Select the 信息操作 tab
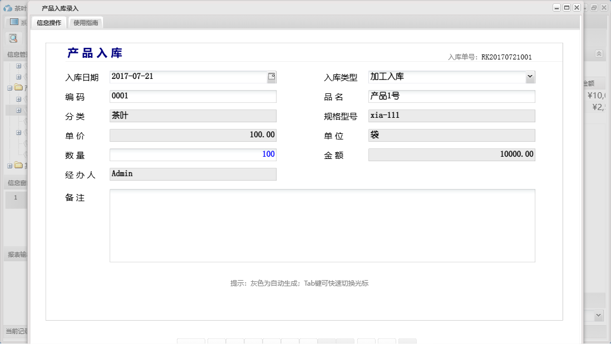This screenshot has width=611, height=364. coord(49,23)
